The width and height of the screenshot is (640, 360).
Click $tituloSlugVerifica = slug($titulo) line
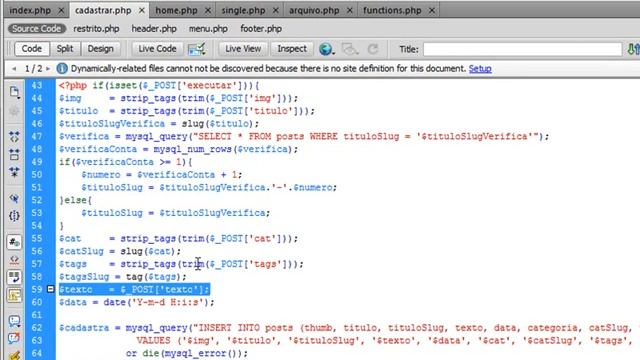click(159, 124)
